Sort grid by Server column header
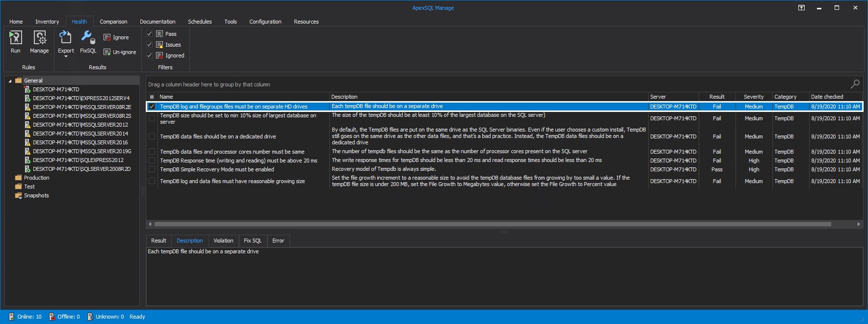This screenshot has height=324, width=868. click(x=673, y=97)
